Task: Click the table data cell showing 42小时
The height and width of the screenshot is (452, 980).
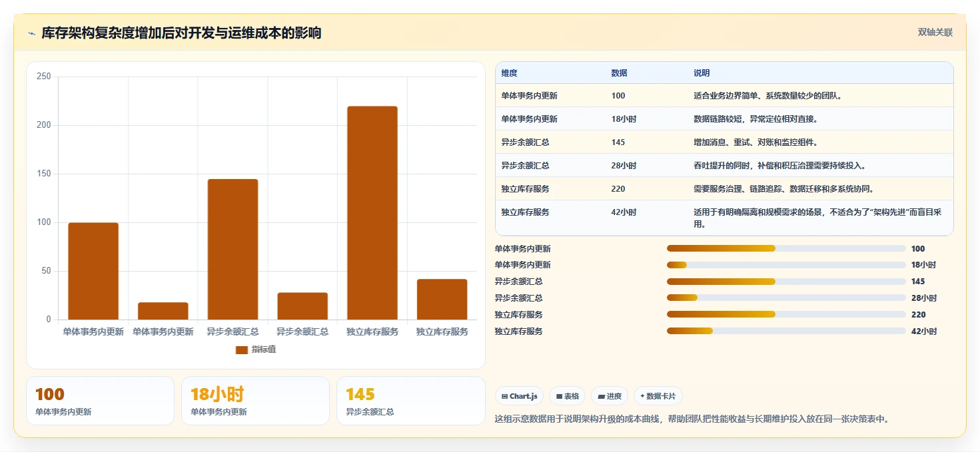Action: 624,212
